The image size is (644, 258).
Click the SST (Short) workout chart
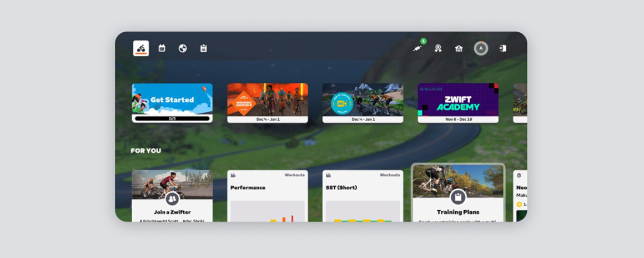363,211
